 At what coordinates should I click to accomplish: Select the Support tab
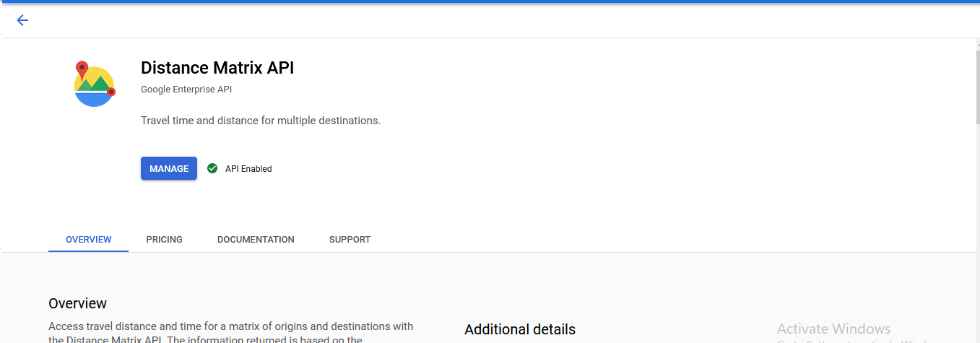[x=350, y=240]
